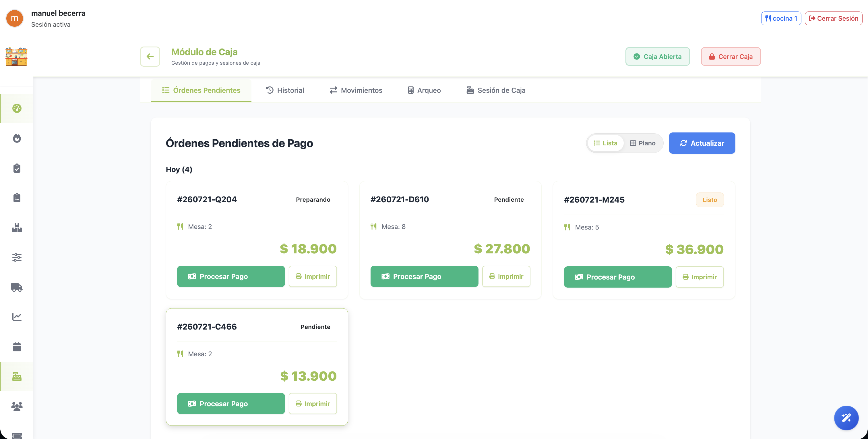Process payment for order #260721-M245

618,277
